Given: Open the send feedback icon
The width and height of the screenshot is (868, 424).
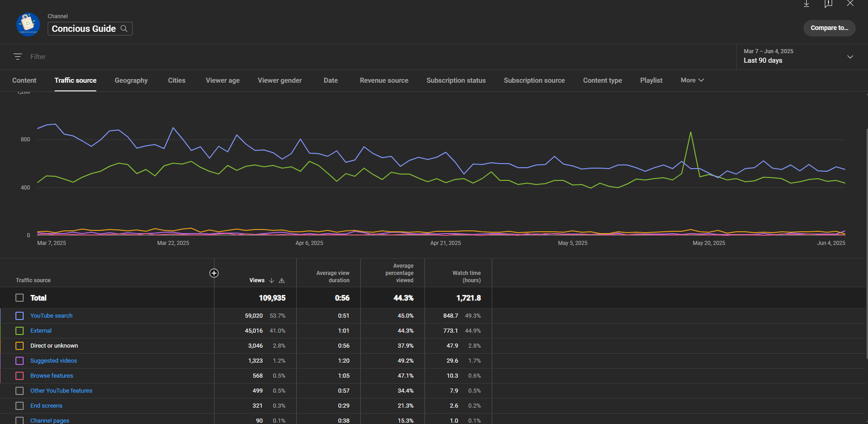Looking at the screenshot, I should pos(828,4).
